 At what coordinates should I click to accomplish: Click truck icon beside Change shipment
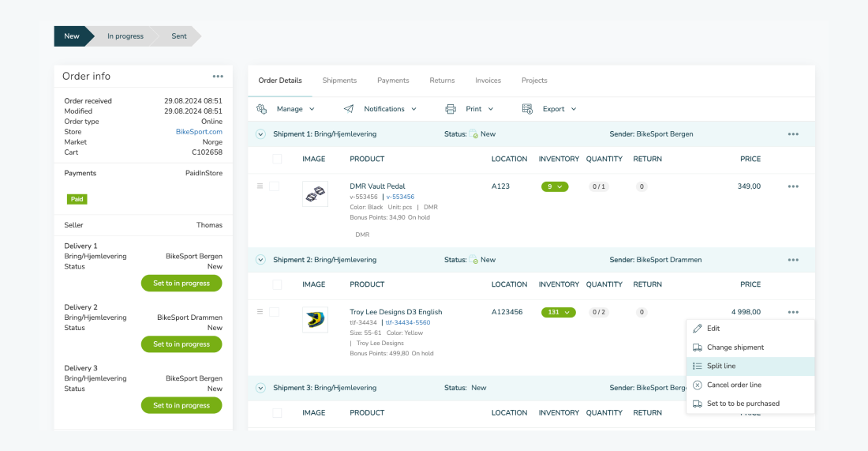click(698, 348)
